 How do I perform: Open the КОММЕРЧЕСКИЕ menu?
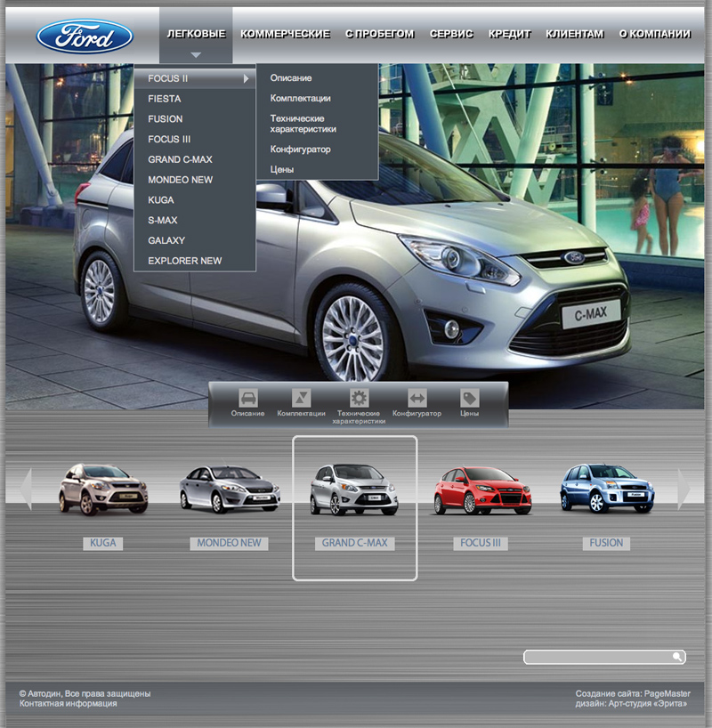(285, 34)
